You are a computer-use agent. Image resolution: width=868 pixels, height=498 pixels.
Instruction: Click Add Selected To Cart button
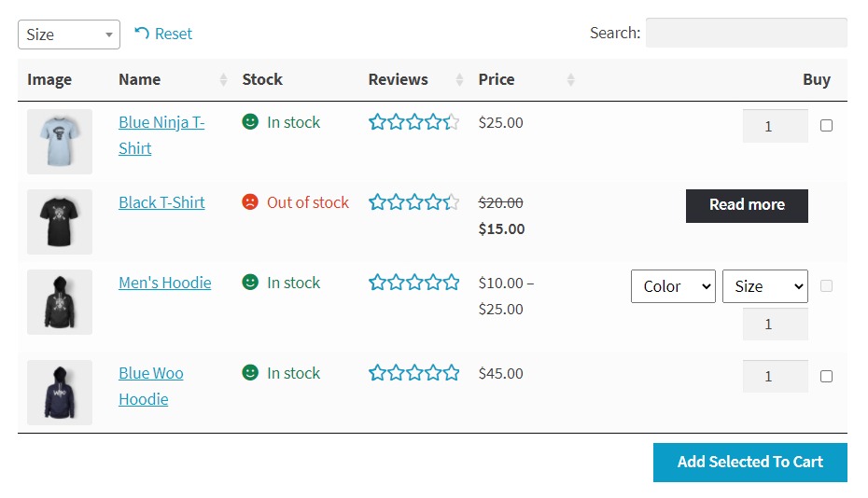[x=750, y=462]
